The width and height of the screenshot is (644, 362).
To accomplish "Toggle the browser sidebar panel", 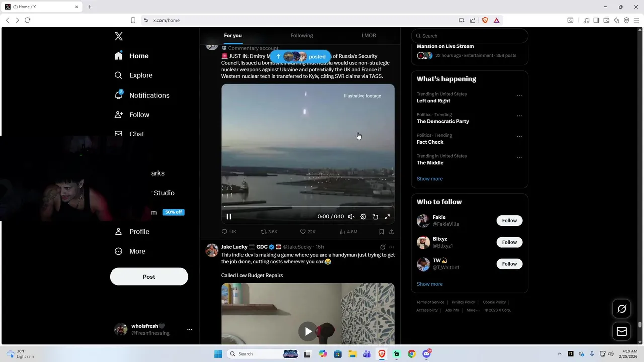I will 596,20.
